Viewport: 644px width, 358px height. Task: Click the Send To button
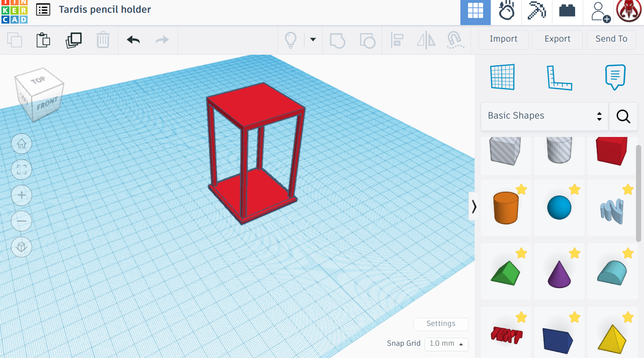pos(611,39)
